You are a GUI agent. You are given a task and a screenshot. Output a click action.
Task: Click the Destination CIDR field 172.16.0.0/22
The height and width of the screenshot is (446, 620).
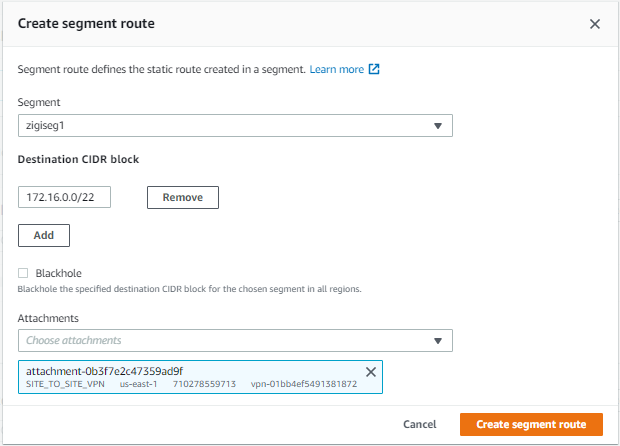[x=64, y=197]
